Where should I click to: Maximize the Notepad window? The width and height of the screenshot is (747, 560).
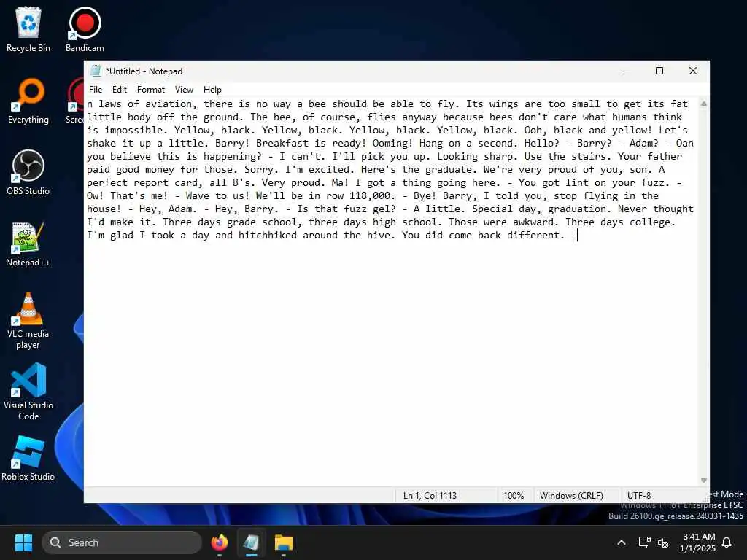659,71
